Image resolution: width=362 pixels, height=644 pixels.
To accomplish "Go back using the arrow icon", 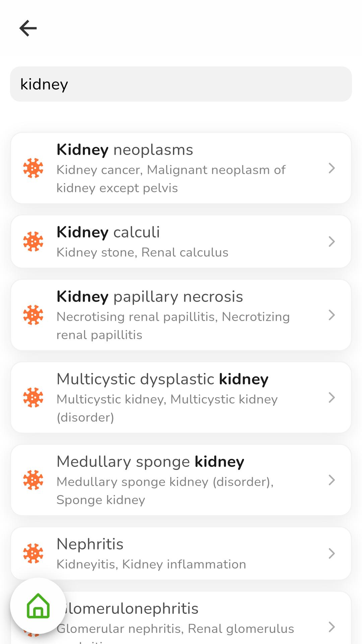I will tap(28, 28).
